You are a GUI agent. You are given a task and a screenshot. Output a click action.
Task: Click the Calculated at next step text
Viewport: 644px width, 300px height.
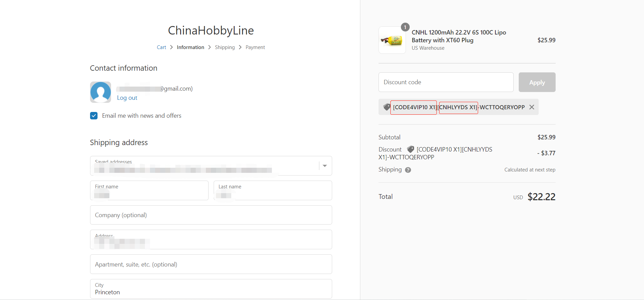point(530,170)
